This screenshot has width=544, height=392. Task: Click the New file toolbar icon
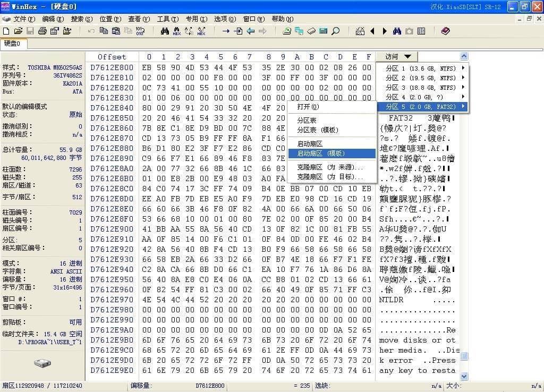pyautogui.click(x=6, y=31)
